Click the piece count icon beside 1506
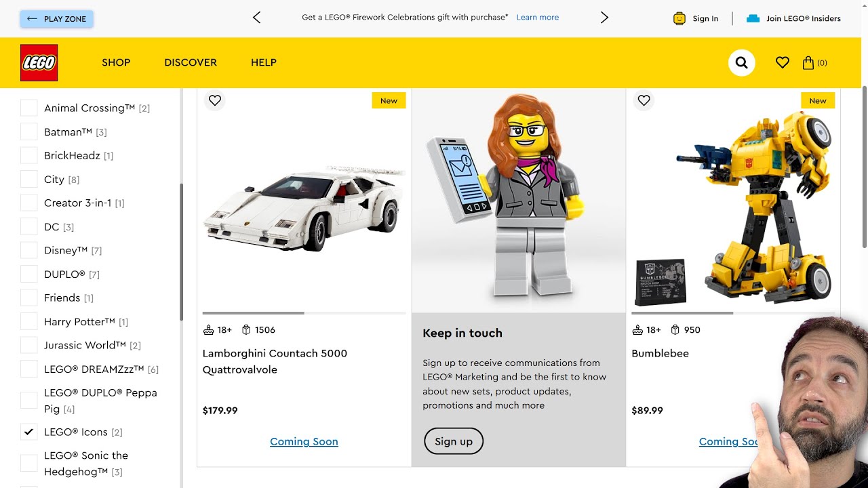The height and width of the screenshot is (488, 868). click(x=246, y=330)
